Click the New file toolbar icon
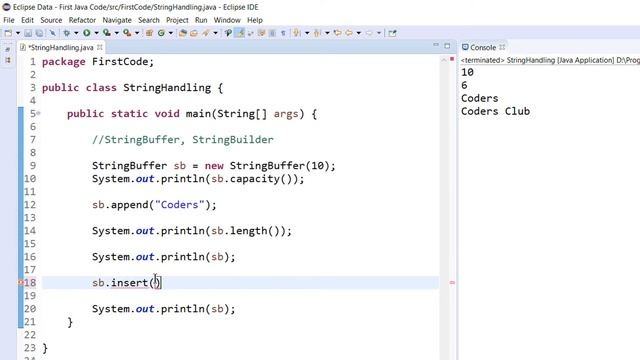This screenshot has height=360, width=640. tap(8, 33)
